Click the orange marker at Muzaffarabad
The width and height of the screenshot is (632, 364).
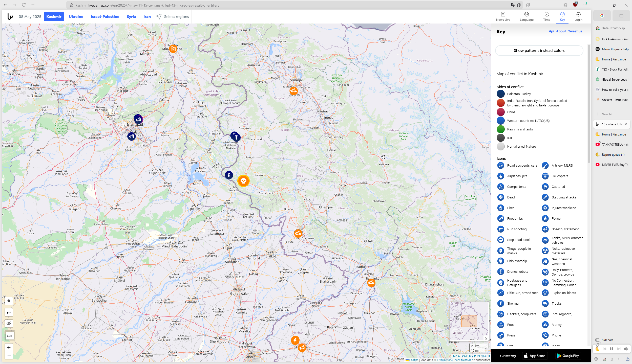(173, 49)
